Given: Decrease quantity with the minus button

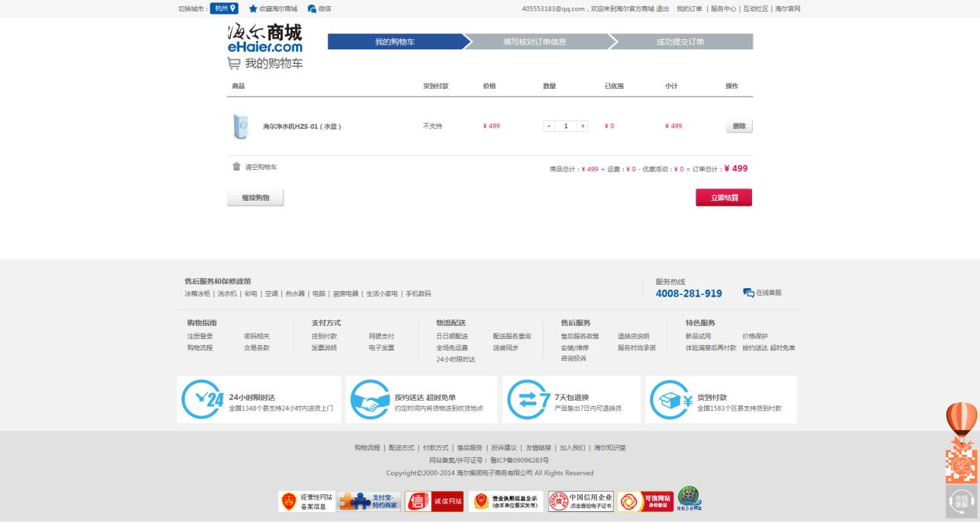Looking at the screenshot, I should click(549, 126).
